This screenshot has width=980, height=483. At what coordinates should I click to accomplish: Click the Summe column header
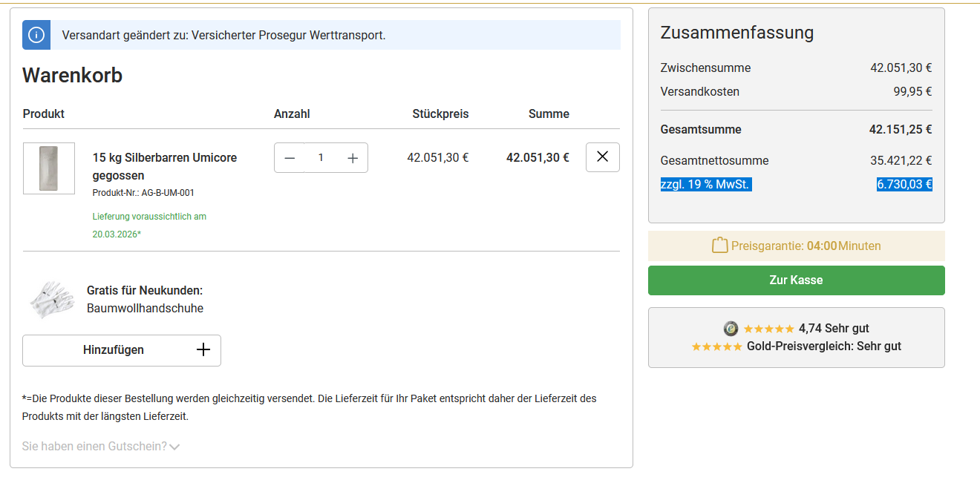[549, 114]
